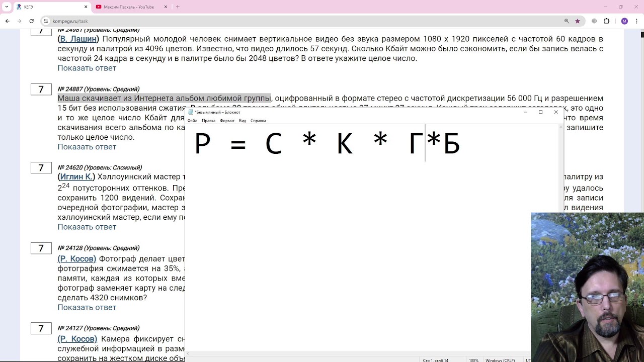644x362 pixels.
Task: View site information for kompege.ru
Action: point(46,21)
